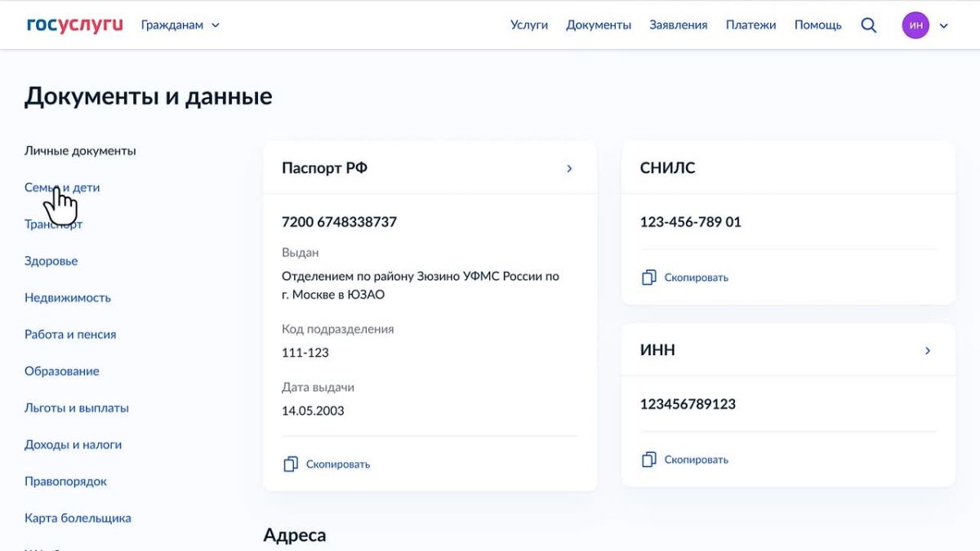Click the issuing authority text Отделением по району Зюзино
Image resolution: width=980 pixels, height=551 pixels.
421,286
